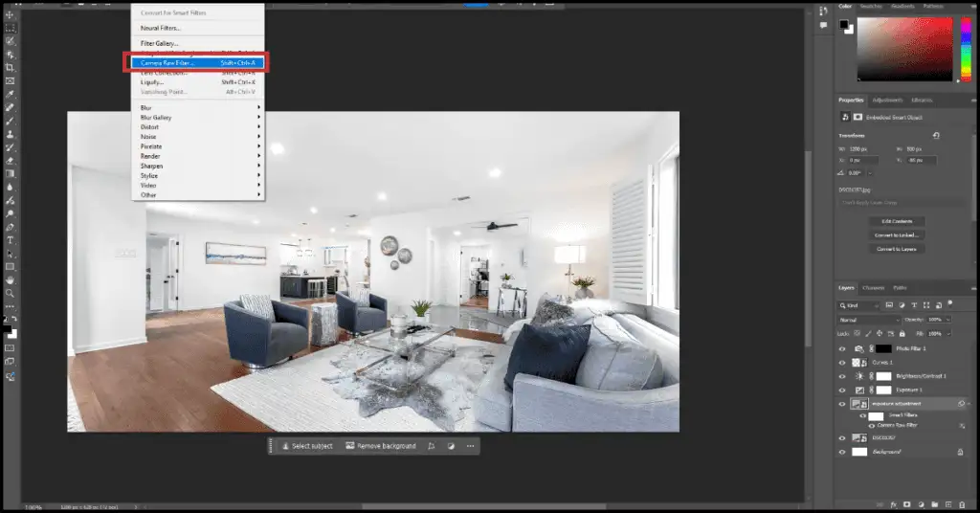The image size is (980, 513).
Task: Select the Eraser tool
Action: click(x=10, y=161)
